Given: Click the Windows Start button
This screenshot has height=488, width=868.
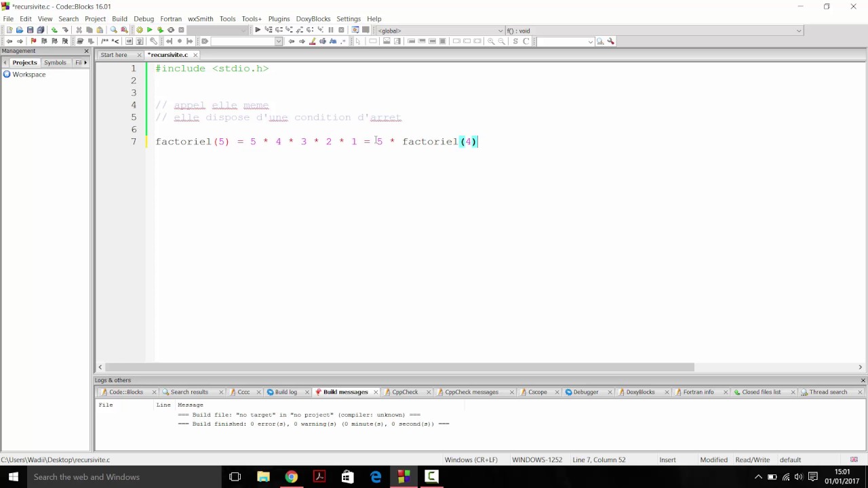Looking at the screenshot, I should (13, 476).
